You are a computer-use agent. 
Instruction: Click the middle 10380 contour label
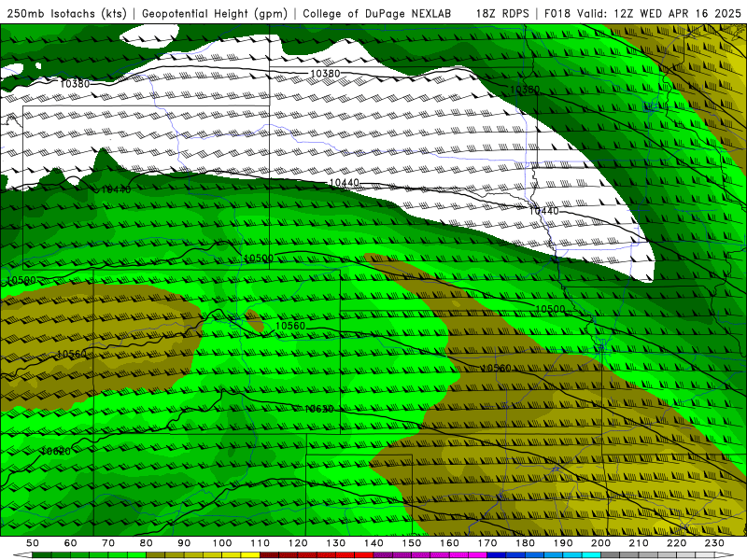[x=325, y=74]
